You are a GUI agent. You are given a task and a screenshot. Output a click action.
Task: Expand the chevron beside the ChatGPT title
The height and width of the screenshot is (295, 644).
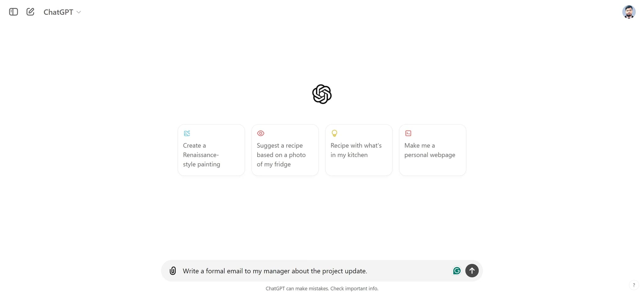coord(79,12)
